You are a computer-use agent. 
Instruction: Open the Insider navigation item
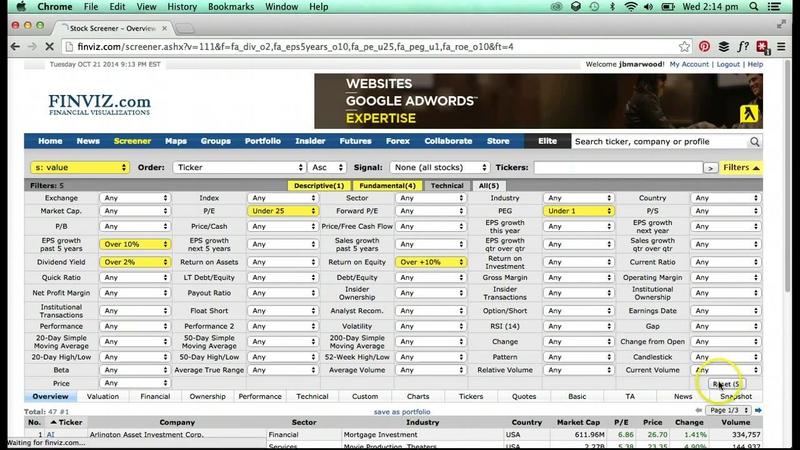coord(310,141)
